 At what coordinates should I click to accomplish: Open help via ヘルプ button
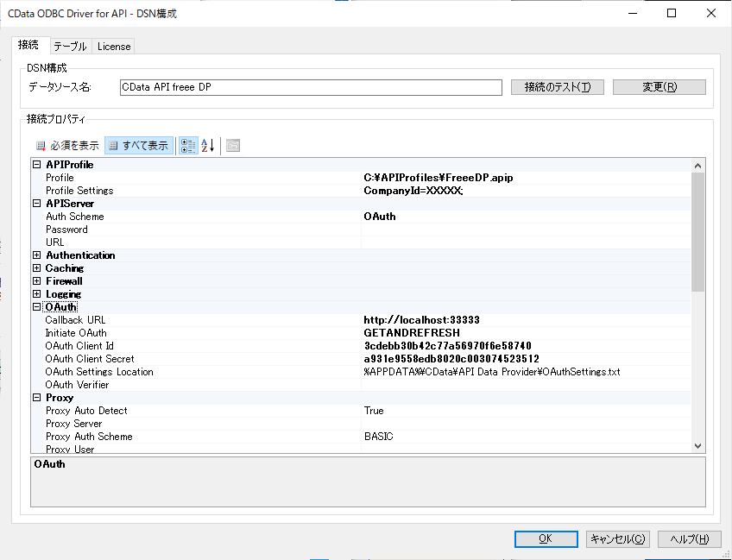tap(689, 538)
